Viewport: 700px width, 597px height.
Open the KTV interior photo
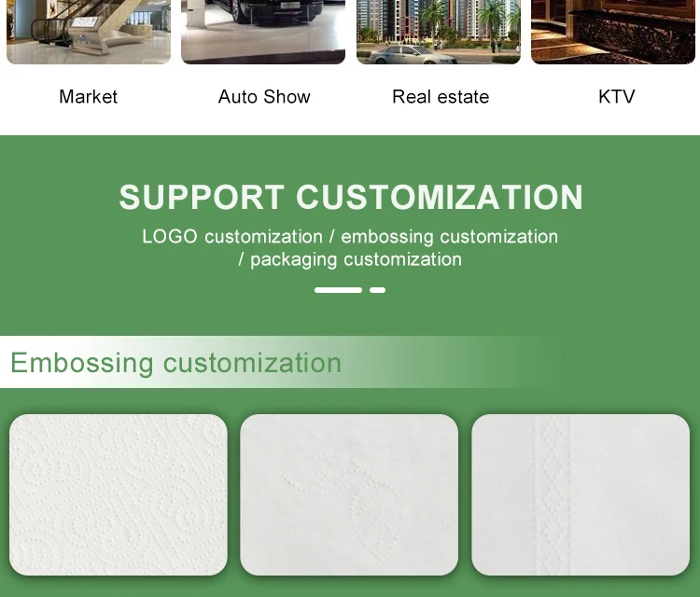click(x=613, y=32)
